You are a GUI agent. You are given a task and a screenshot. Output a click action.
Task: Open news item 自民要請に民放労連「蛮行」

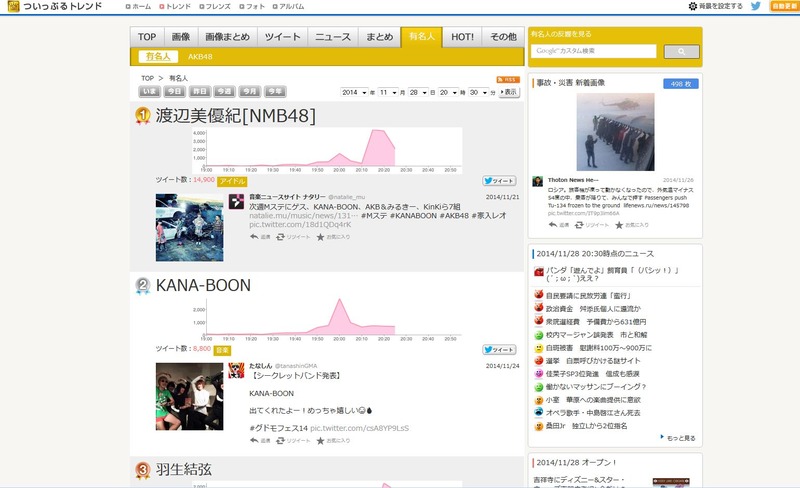click(589, 296)
